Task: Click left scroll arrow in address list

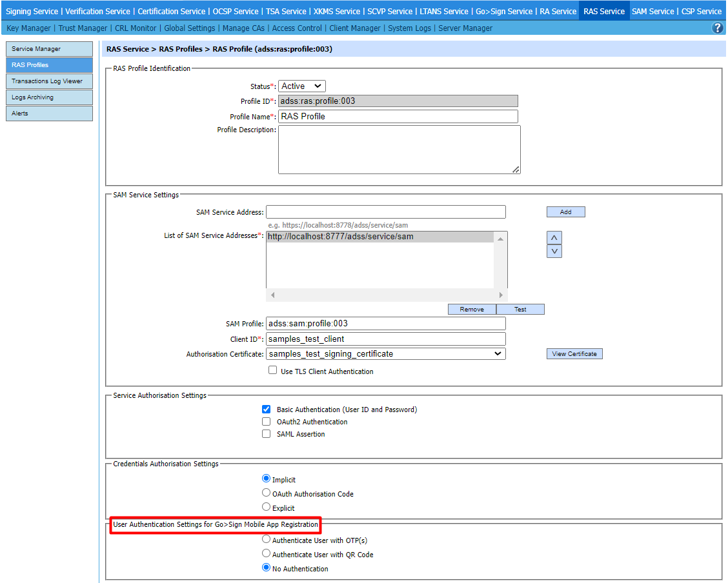Action: coord(272,295)
